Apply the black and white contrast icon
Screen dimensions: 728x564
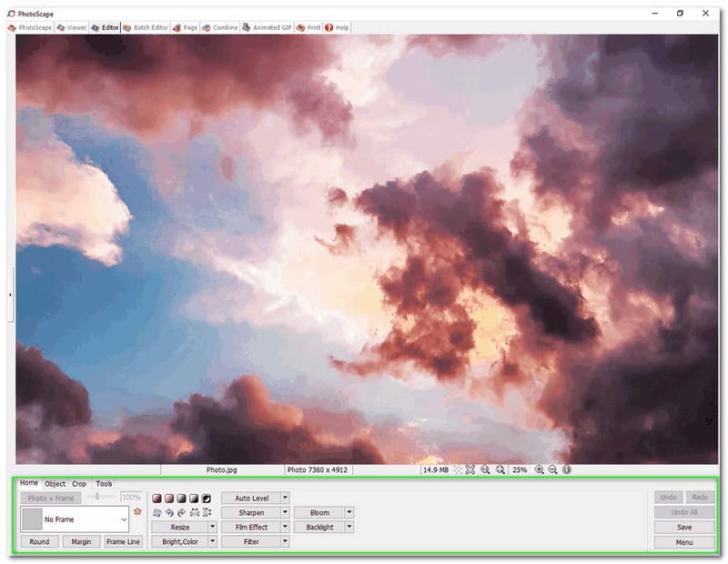207,499
